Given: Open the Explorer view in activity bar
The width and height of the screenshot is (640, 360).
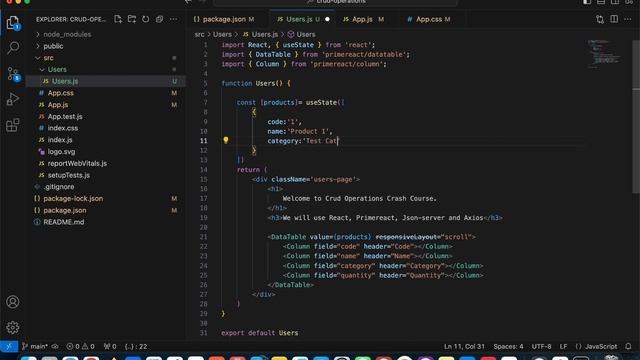Looking at the screenshot, I should [x=13, y=23].
